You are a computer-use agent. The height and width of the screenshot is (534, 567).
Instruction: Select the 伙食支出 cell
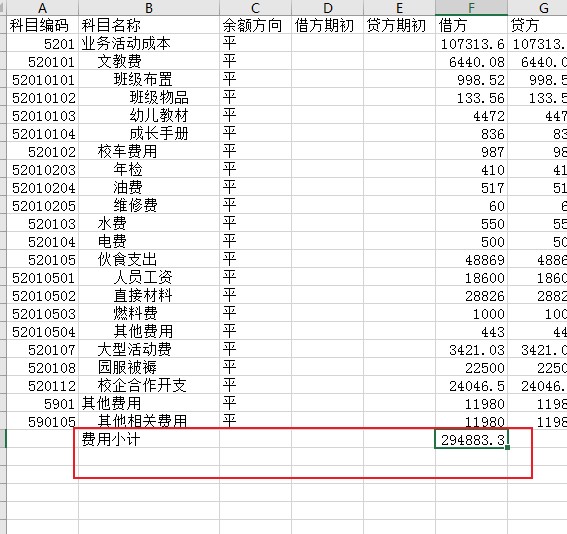pos(149,259)
